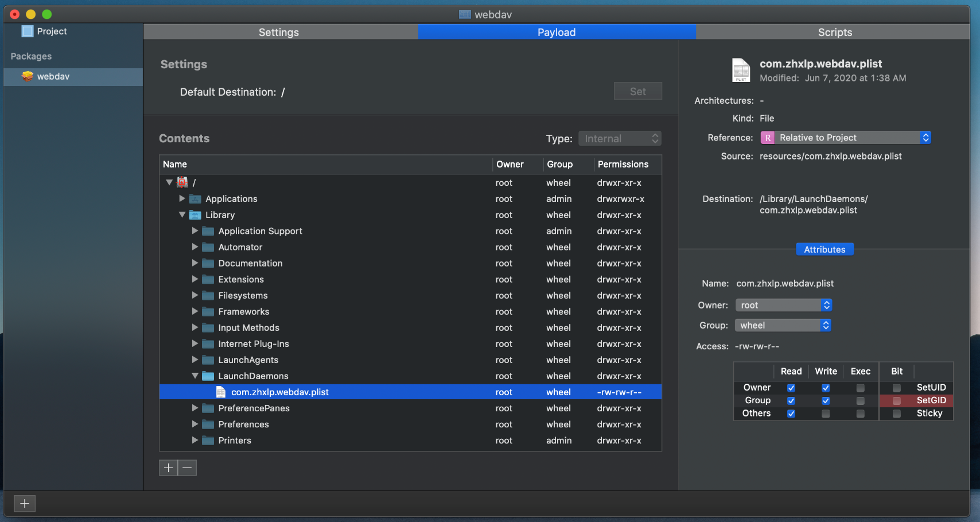Click the Input Methods folder icon
This screenshot has height=522, width=980.
tap(208, 328)
